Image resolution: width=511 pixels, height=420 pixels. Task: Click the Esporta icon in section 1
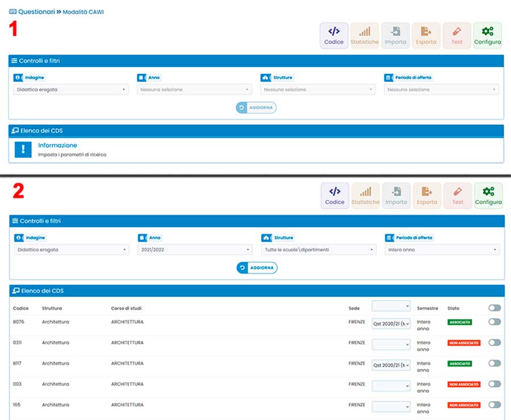(426, 35)
